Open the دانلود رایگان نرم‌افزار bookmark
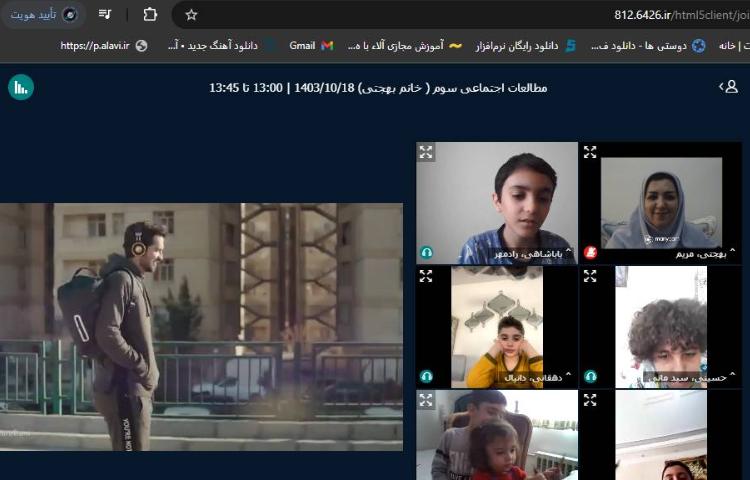Viewport: 750px width, 480px height. [526, 45]
